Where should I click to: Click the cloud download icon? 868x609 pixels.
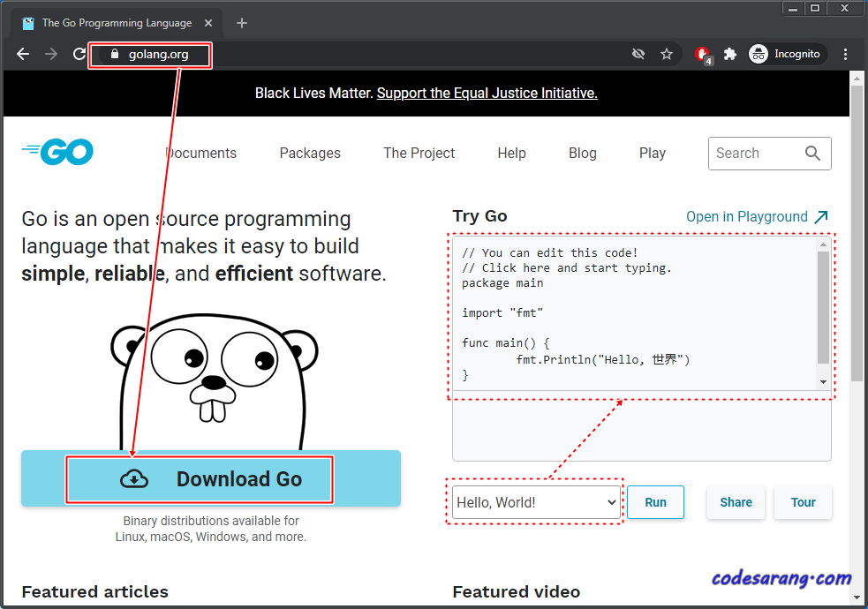pos(134,479)
